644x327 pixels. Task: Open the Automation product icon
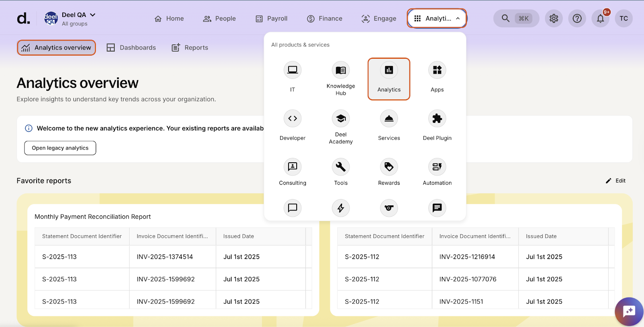pyautogui.click(x=437, y=167)
